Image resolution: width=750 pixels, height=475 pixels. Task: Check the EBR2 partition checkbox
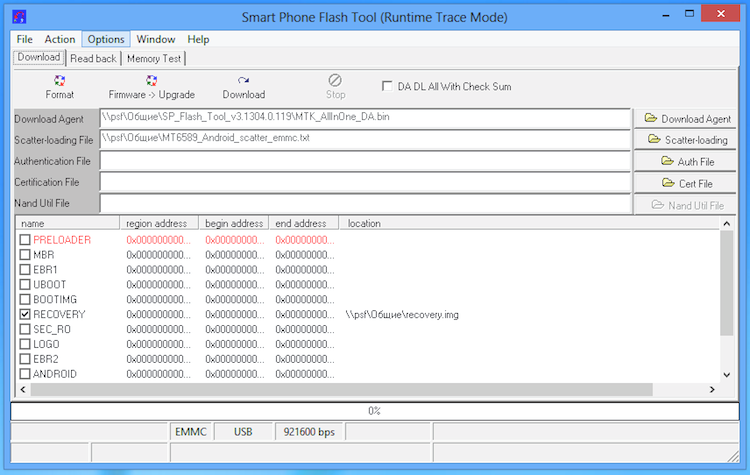(25, 359)
